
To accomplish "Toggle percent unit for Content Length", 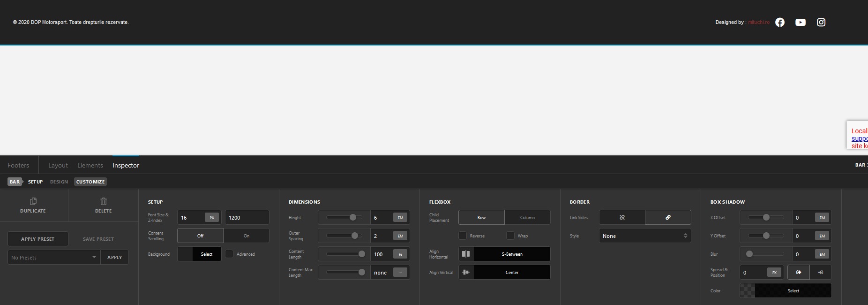I will [x=400, y=254].
